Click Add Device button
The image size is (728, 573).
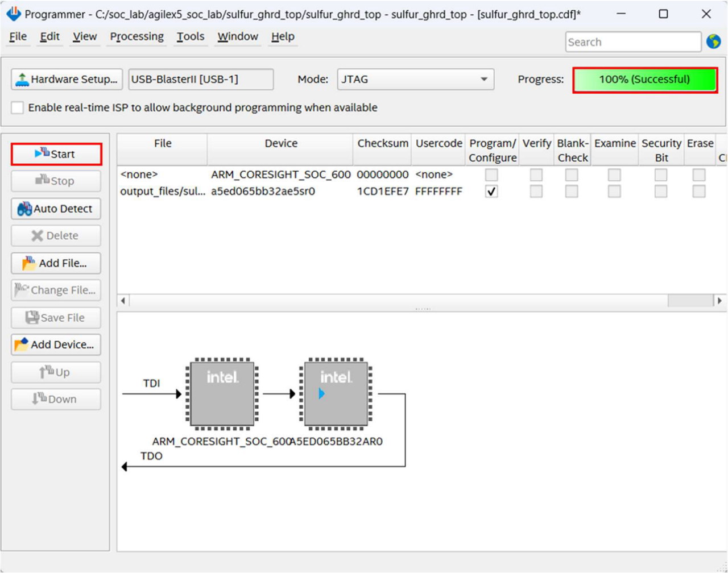click(x=56, y=344)
